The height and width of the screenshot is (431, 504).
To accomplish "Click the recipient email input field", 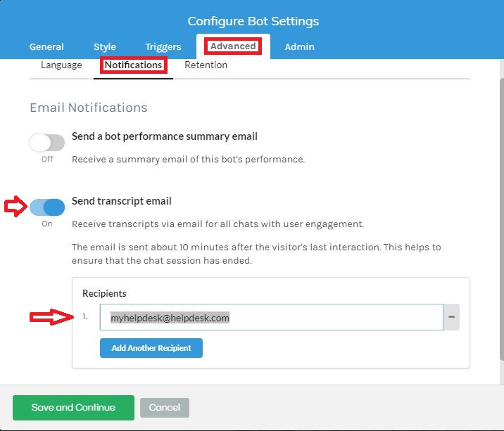I will point(271,317).
